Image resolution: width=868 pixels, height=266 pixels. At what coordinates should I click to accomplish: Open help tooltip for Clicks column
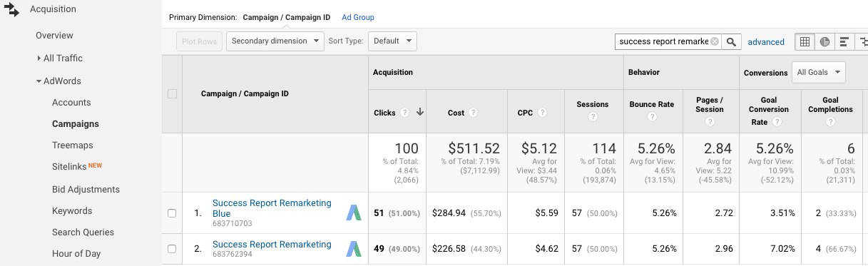tap(405, 113)
